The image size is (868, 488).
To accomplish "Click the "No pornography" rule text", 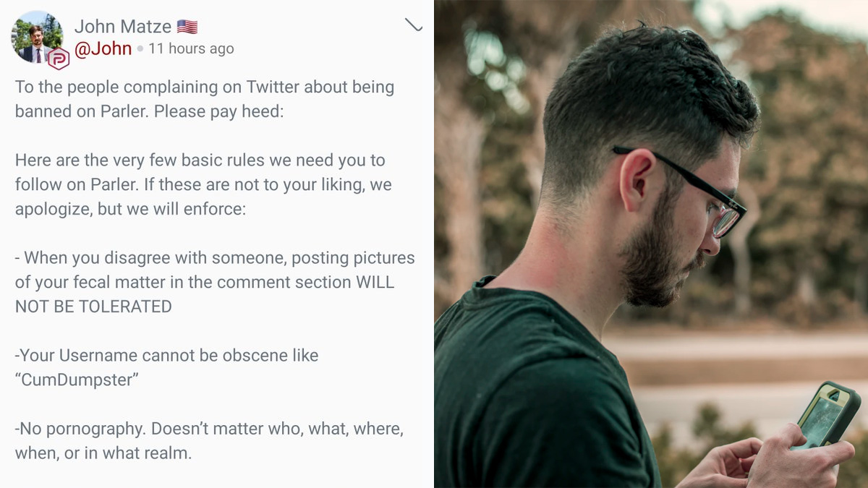I will [x=209, y=441].
